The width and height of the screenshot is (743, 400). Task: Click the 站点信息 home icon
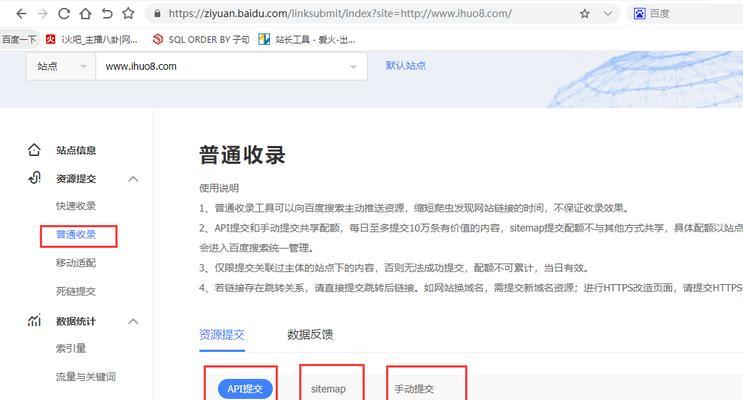pyautogui.click(x=34, y=150)
